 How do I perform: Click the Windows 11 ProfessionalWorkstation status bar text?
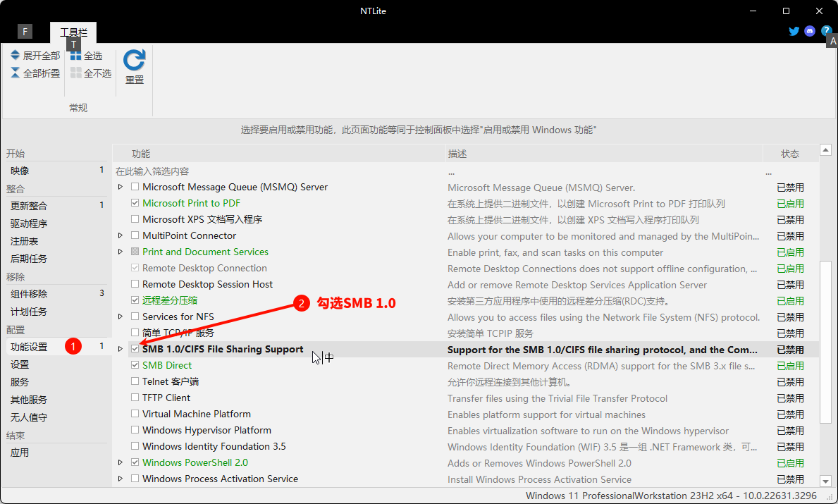click(671, 496)
